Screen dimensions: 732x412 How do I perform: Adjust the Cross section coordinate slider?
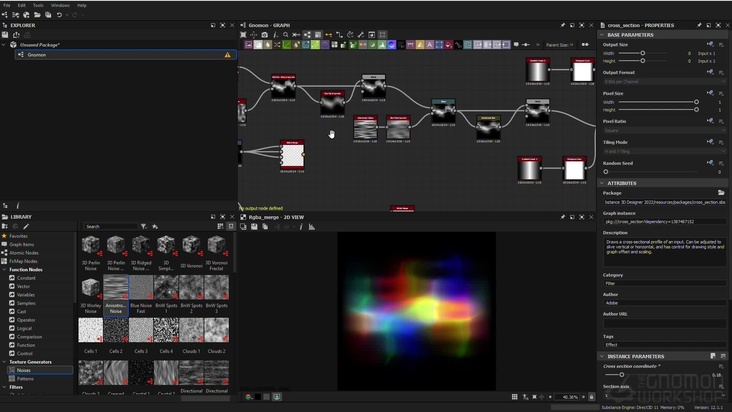coord(621,375)
